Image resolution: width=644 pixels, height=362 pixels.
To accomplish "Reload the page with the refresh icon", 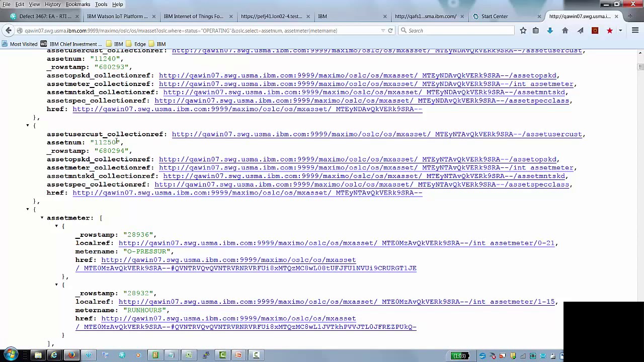I will [390, 31].
